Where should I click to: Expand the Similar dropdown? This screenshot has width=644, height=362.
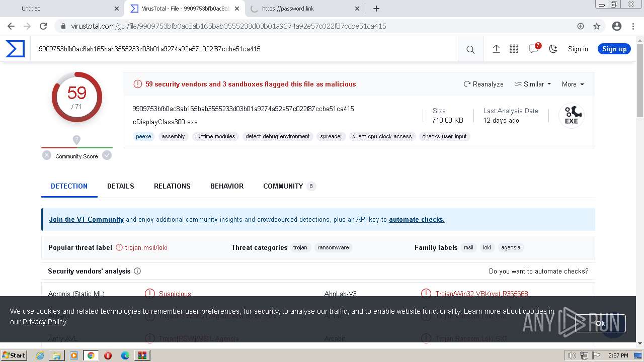point(533,84)
